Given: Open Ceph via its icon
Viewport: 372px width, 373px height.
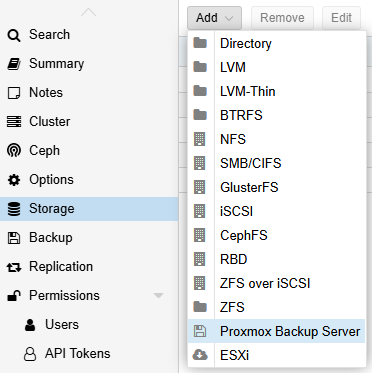Looking at the screenshot, I should tap(14, 151).
